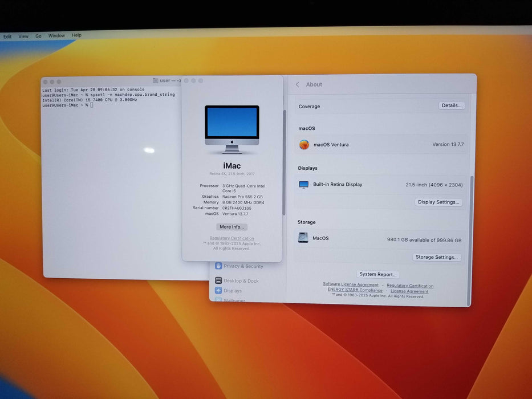This screenshot has width=532, height=399.
Task: Click 980.1 GB available storage text
Action: (x=424, y=240)
